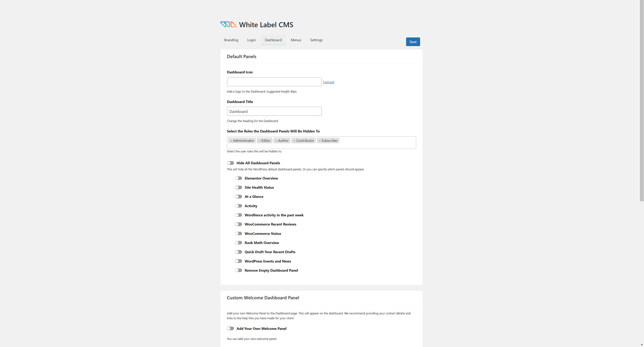Remove the Author role tag
Viewport: 644px width, 347px height.
276,141
